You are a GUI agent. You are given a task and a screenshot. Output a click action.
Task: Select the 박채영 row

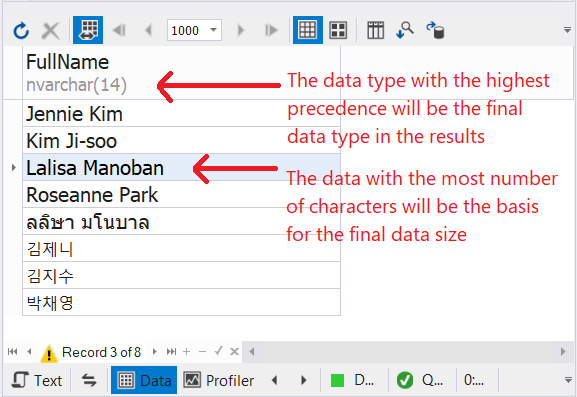tap(181, 302)
